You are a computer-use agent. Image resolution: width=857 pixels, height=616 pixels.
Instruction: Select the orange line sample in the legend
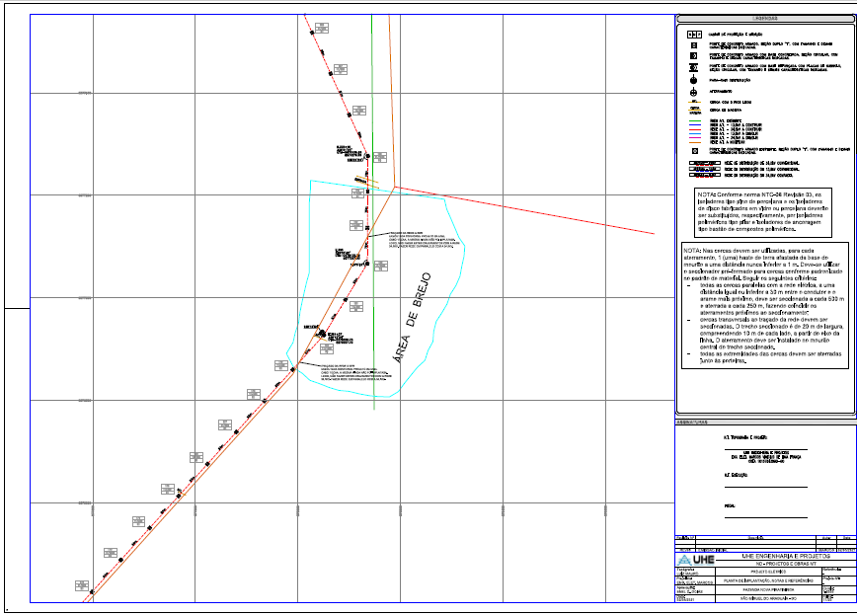(694, 142)
